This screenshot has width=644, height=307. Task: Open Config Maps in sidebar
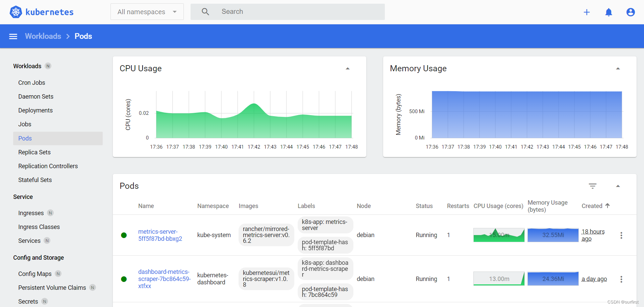[x=35, y=274]
